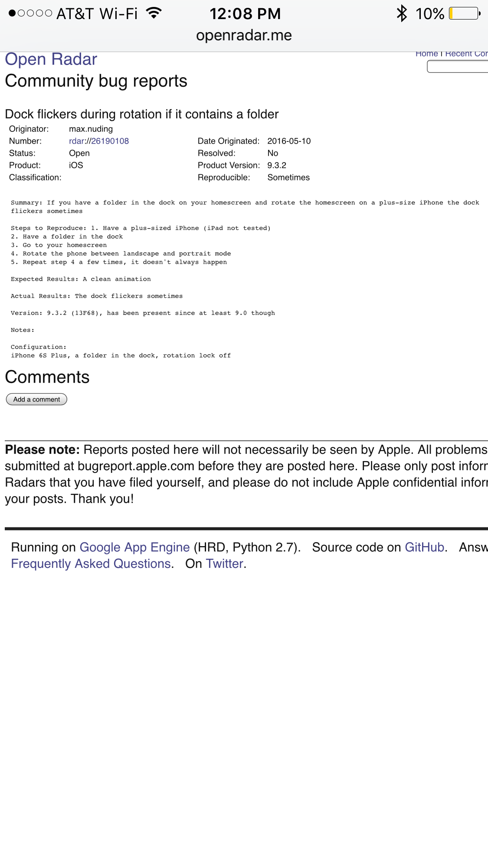This screenshot has width=488, height=868.
Task: Tap the Bluetooth status icon
Action: [402, 13]
